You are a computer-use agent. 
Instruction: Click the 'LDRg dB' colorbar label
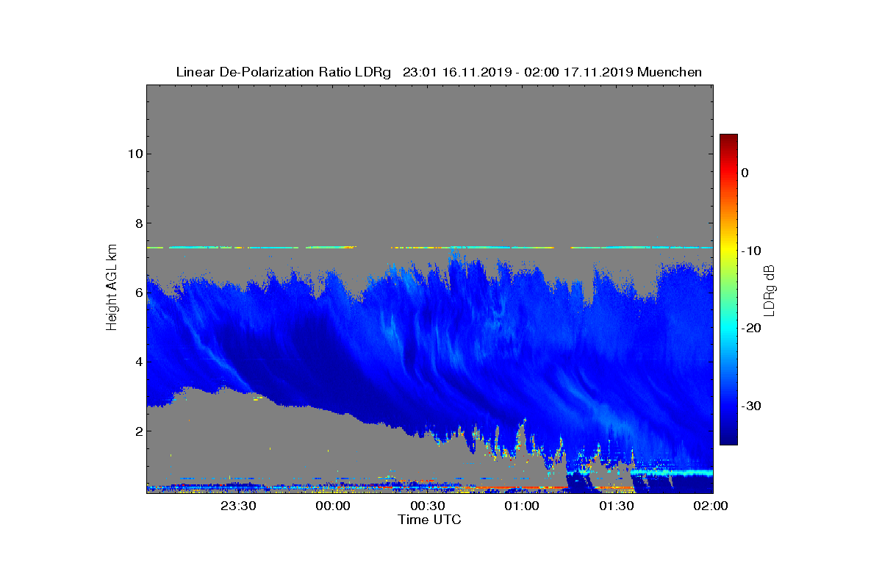pyautogui.click(x=770, y=290)
